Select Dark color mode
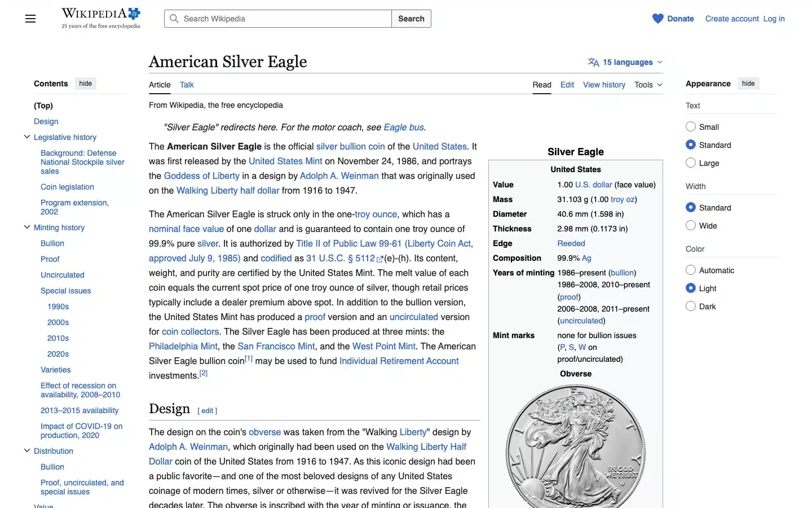Screen dimensions: 812x508 tap(691, 306)
